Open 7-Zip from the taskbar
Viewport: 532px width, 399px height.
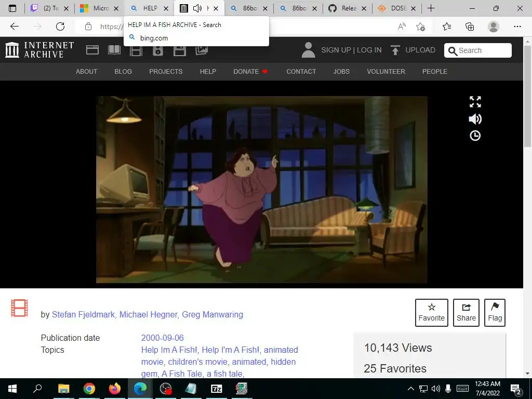click(217, 389)
